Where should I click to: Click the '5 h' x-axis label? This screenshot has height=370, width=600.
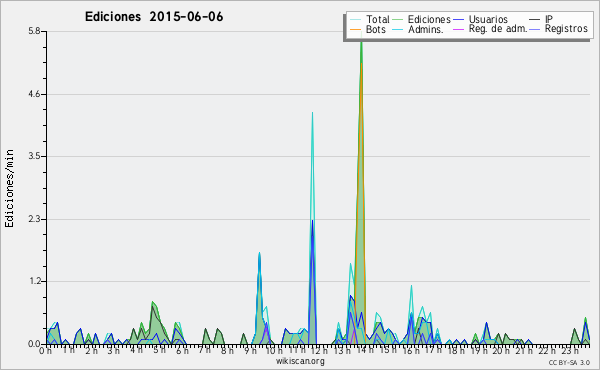tap(159, 350)
